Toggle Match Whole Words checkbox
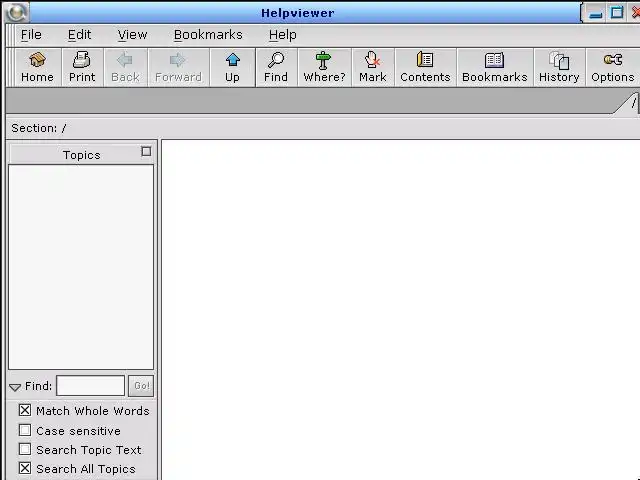Screen dimensions: 640x480 pos(25,410)
